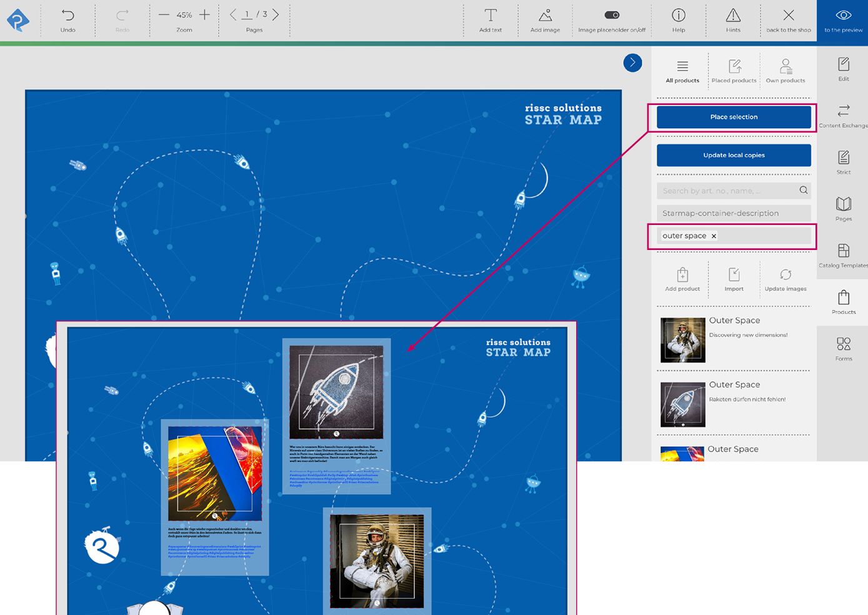868x615 pixels.
Task: Click the product search input field
Action: (727, 191)
